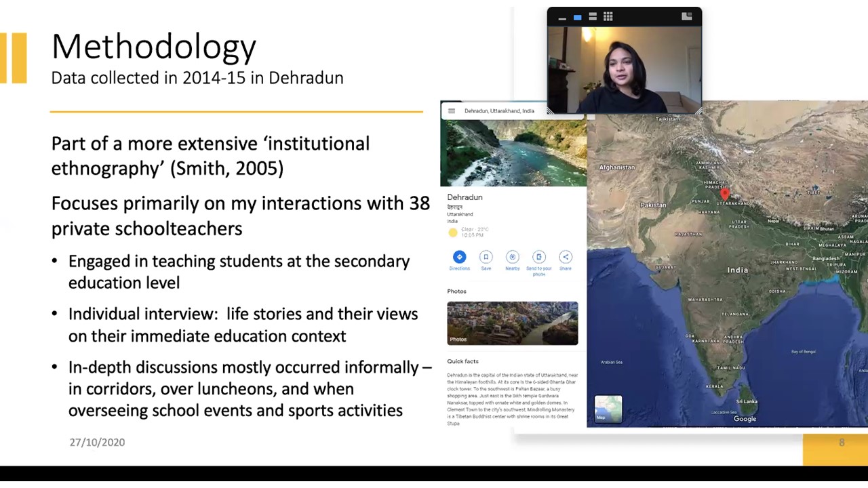Click the "Odisha" label on the map
This screenshot has height=488, width=868.
(x=777, y=291)
